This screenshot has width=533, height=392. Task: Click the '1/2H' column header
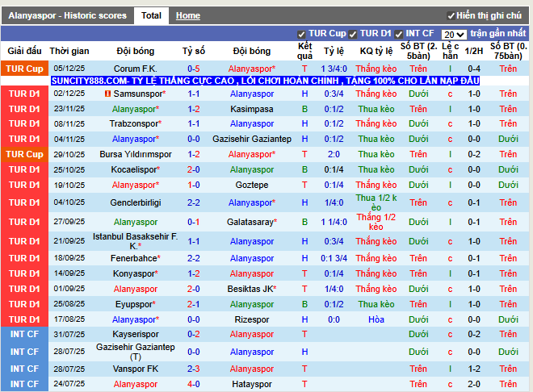(x=474, y=51)
